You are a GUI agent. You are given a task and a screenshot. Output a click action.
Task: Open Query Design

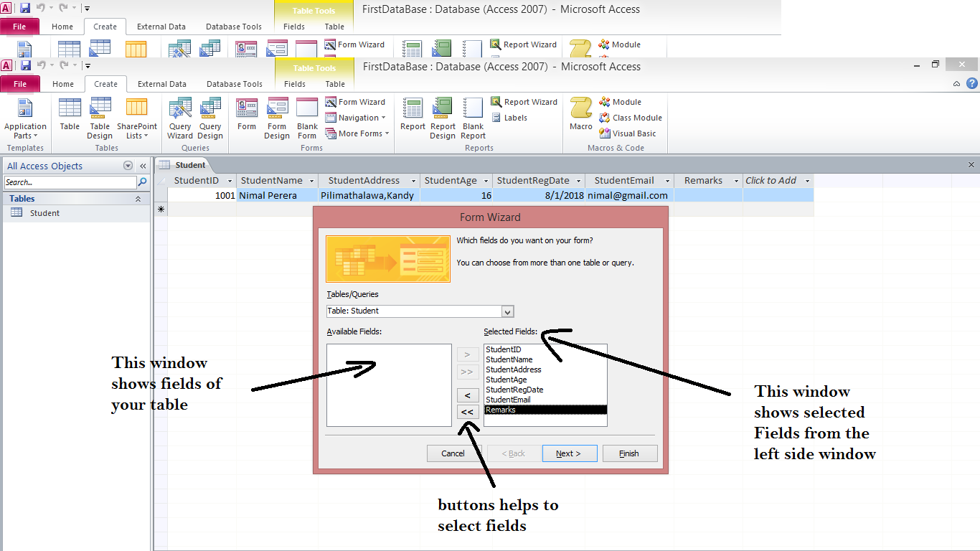209,118
